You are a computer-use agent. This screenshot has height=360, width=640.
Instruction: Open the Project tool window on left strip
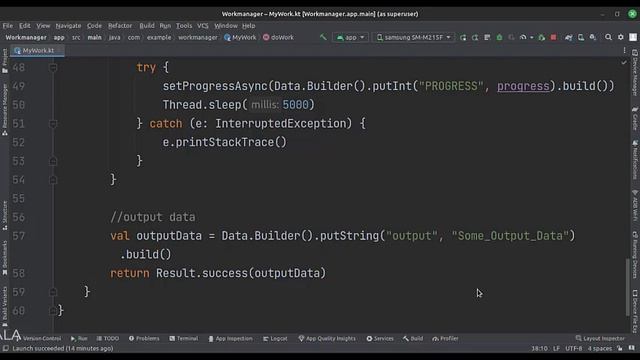[x=5, y=60]
